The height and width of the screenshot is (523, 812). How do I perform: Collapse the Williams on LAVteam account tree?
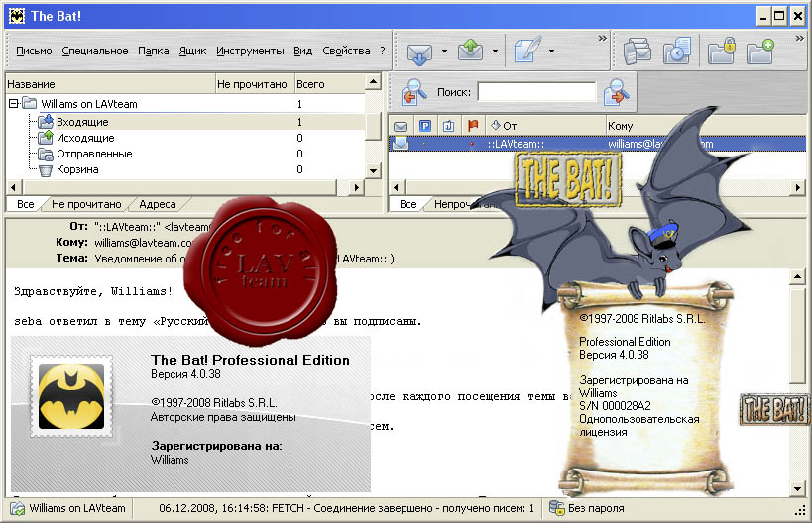[14, 103]
